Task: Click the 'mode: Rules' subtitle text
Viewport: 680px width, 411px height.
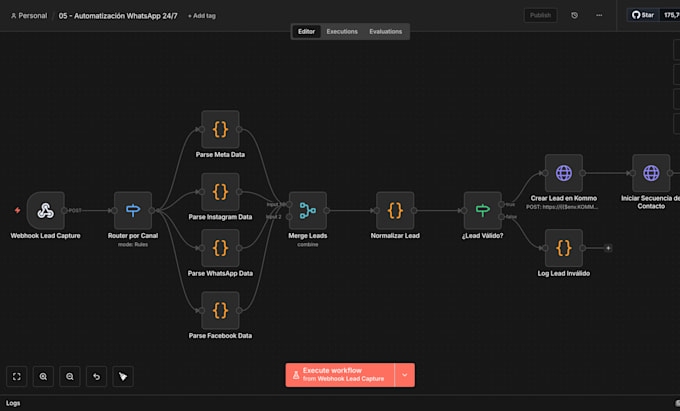Action: click(133, 245)
